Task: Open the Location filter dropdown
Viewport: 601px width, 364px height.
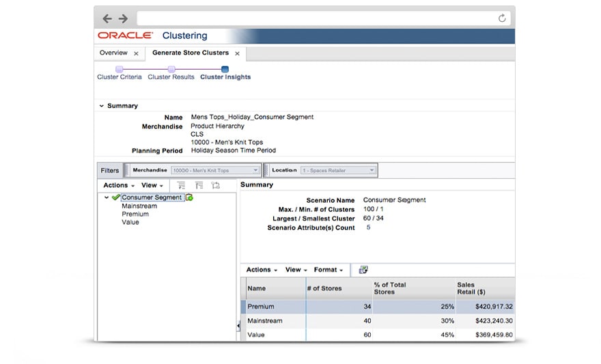Action: click(372, 170)
